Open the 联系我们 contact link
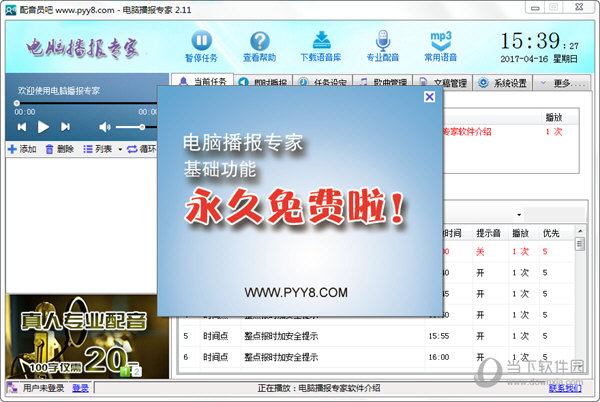The height and width of the screenshot is (402, 600). pyautogui.click(x=565, y=388)
